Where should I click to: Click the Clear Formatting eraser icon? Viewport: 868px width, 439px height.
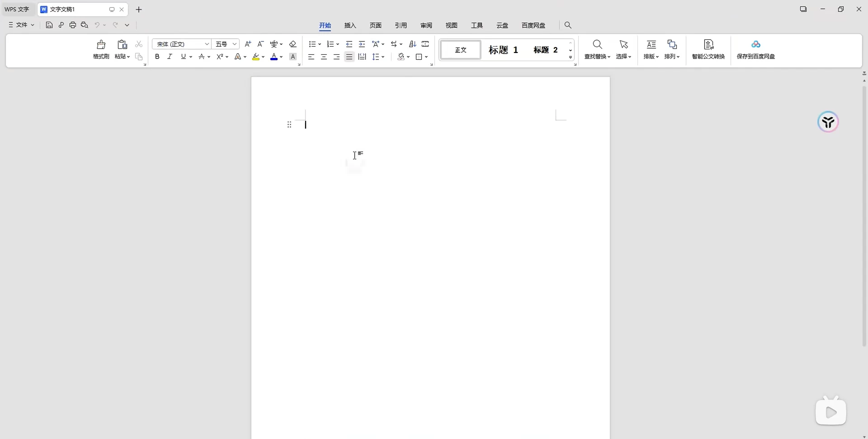(292, 44)
